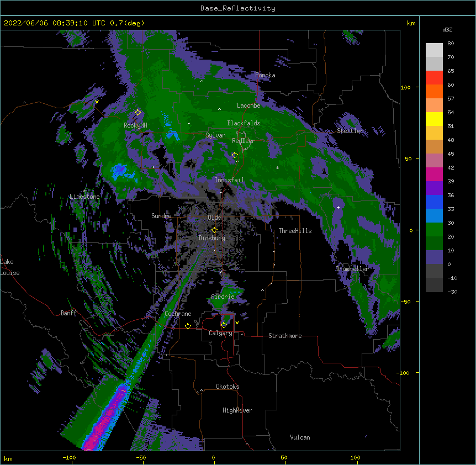The width and height of the screenshot is (476, 465).
Task: Click the red 65 dBZ legend swatch
Action: 434,77
